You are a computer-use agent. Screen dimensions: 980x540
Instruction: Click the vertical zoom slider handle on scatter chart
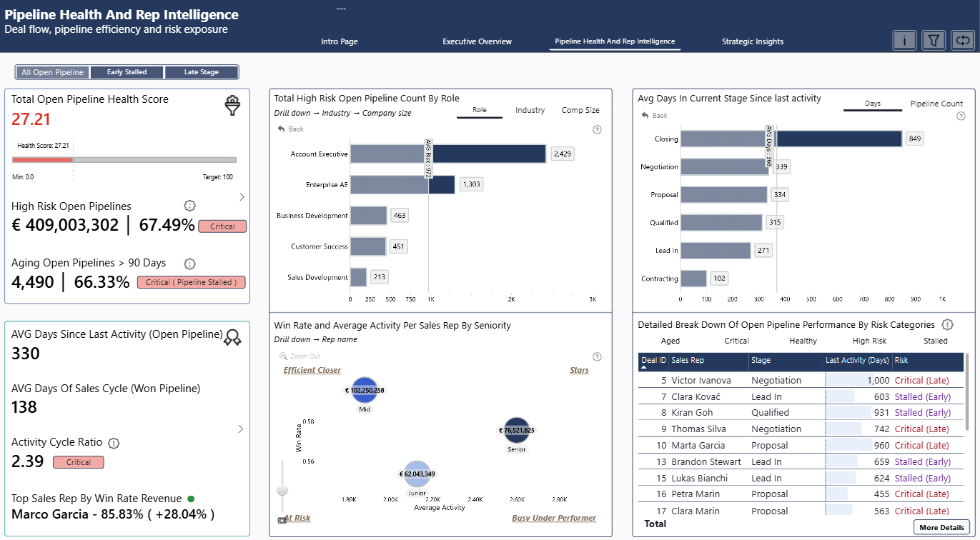[282, 489]
